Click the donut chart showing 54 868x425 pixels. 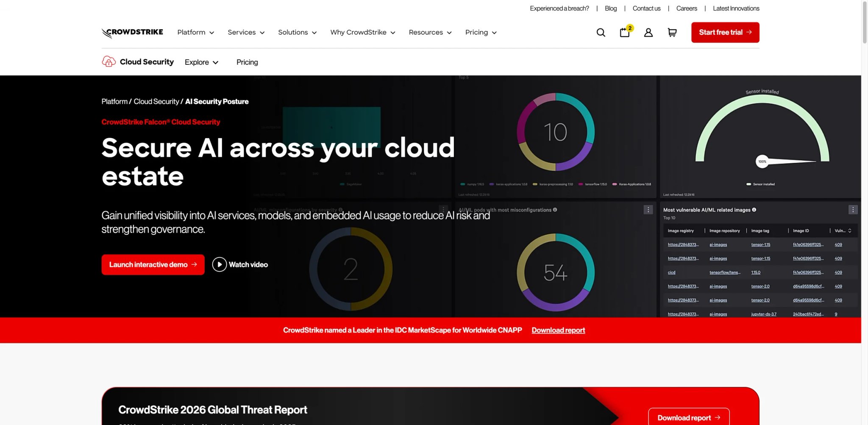[x=555, y=272]
